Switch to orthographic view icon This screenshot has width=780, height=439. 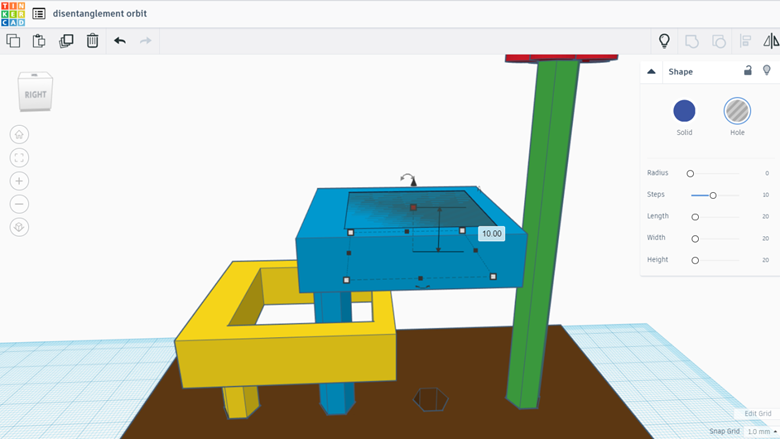click(19, 227)
